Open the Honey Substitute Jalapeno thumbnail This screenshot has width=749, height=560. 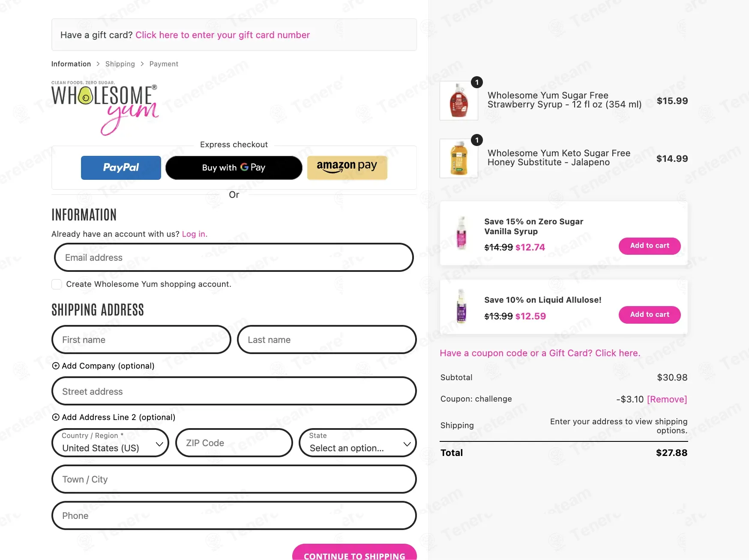point(459,158)
